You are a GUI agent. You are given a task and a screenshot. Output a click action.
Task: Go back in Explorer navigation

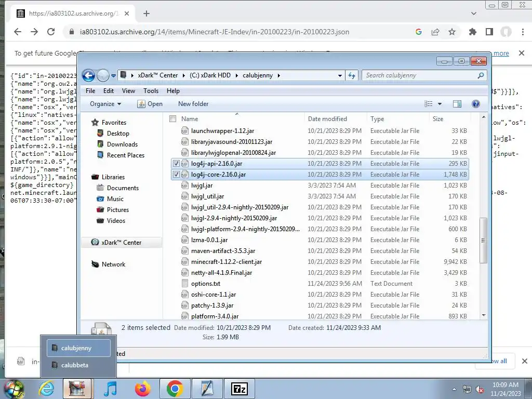(x=88, y=75)
